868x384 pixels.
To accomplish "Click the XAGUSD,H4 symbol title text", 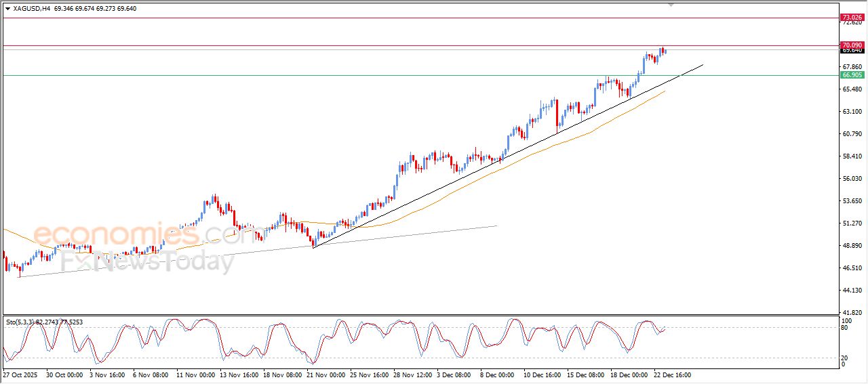I will pyautogui.click(x=31, y=9).
